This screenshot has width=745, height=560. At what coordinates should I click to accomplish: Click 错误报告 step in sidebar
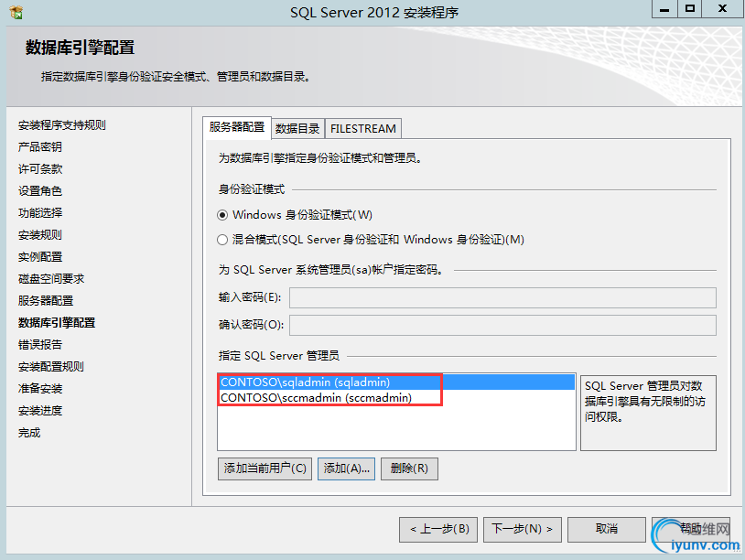click(x=40, y=345)
